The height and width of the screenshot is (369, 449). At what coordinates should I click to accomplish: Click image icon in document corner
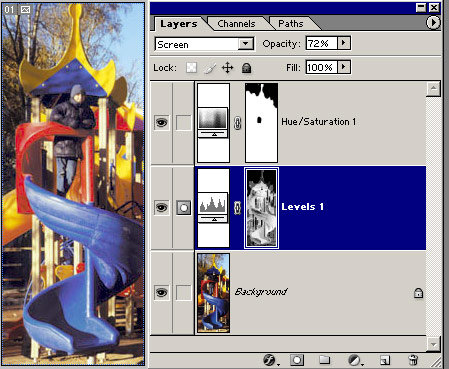pyautogui.click(x=25, y=10)
